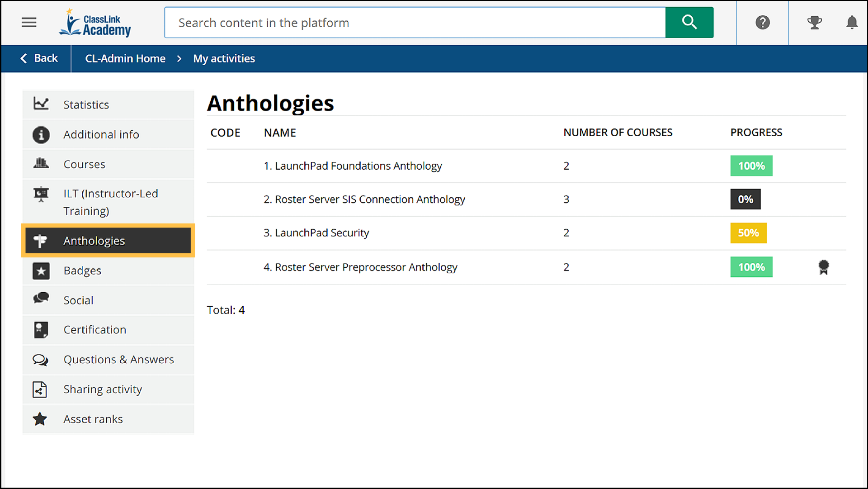Start the search with the magnifier button

point(689,22)
